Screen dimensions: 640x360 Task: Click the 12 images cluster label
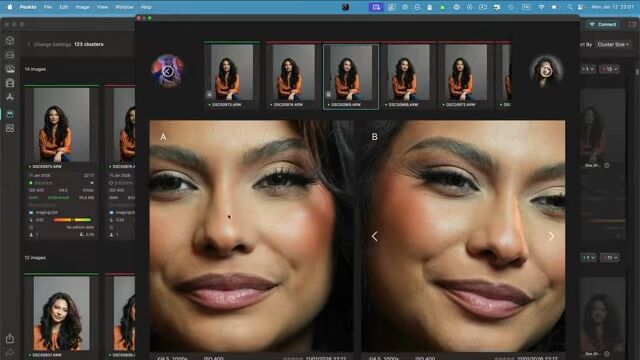point(35,258)
